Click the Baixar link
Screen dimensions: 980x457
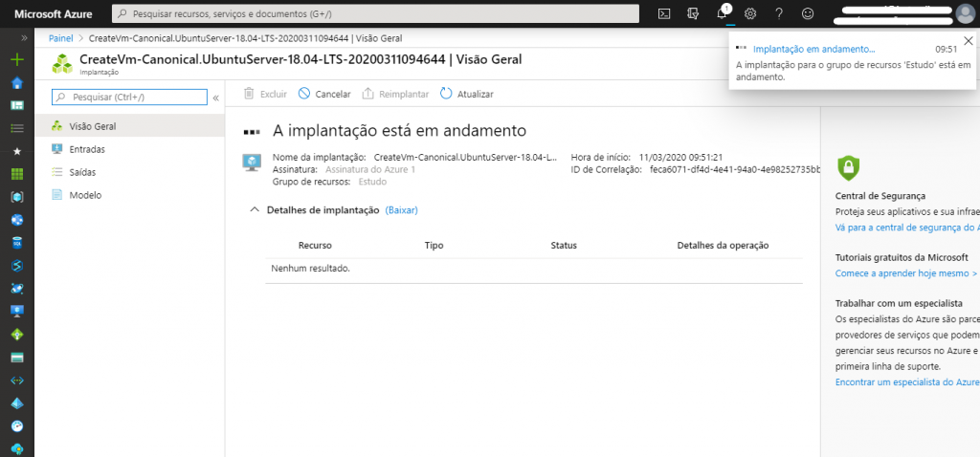coord(401,209)
